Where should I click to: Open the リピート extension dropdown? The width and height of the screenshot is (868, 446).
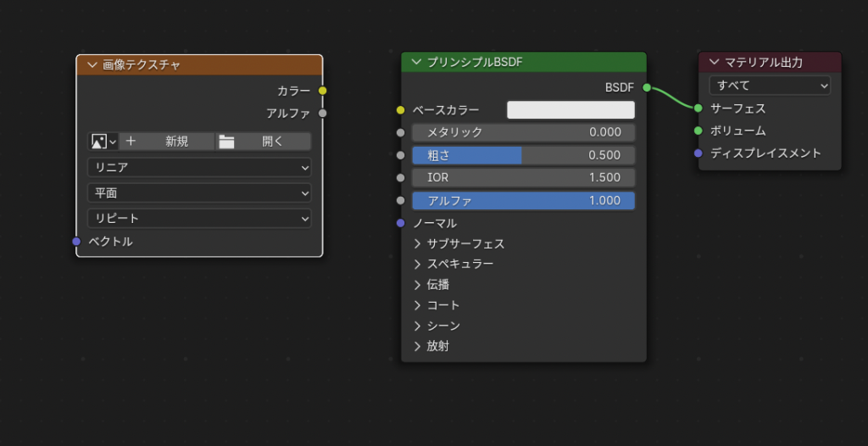[199, 219]
